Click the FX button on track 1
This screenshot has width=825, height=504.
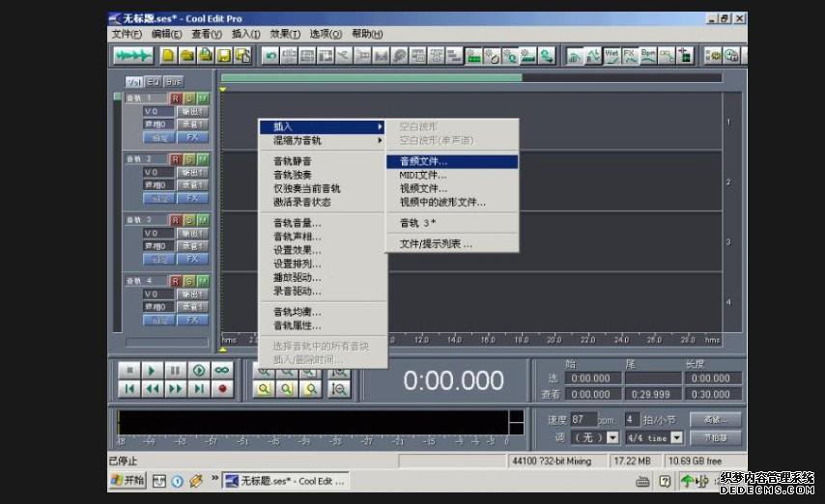pos(192,137)
